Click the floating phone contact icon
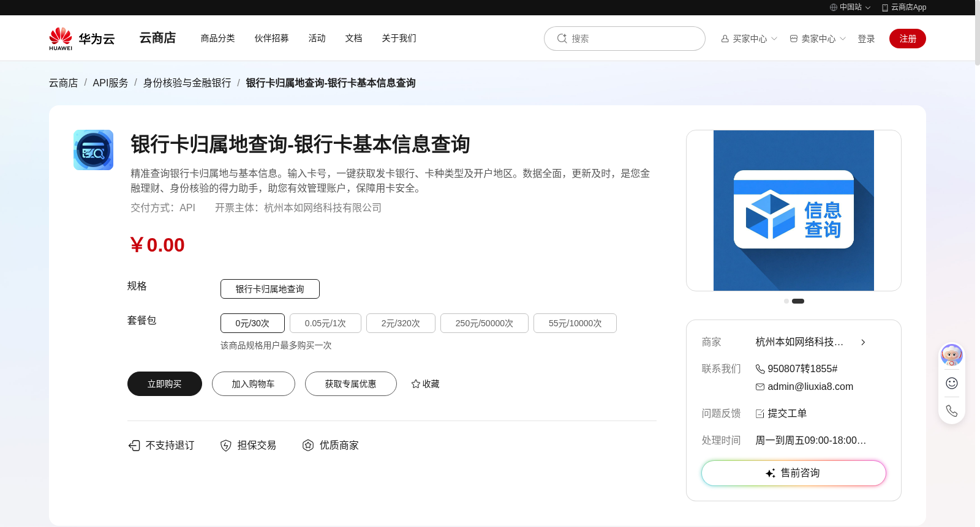 (x=952, y=411)
